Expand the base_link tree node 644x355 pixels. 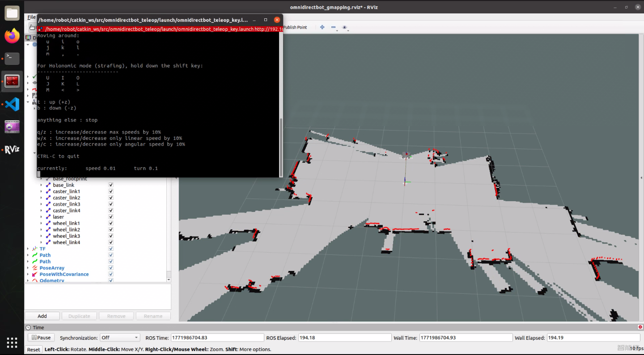point(41,185)
